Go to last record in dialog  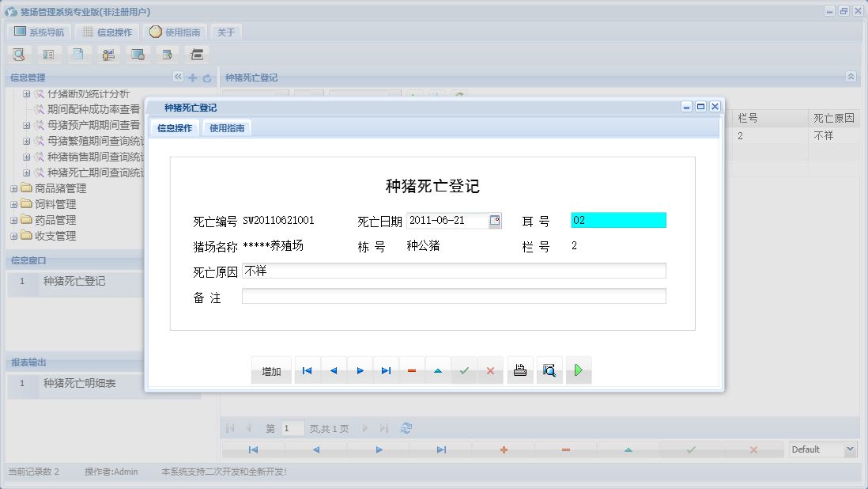point(386,370)
